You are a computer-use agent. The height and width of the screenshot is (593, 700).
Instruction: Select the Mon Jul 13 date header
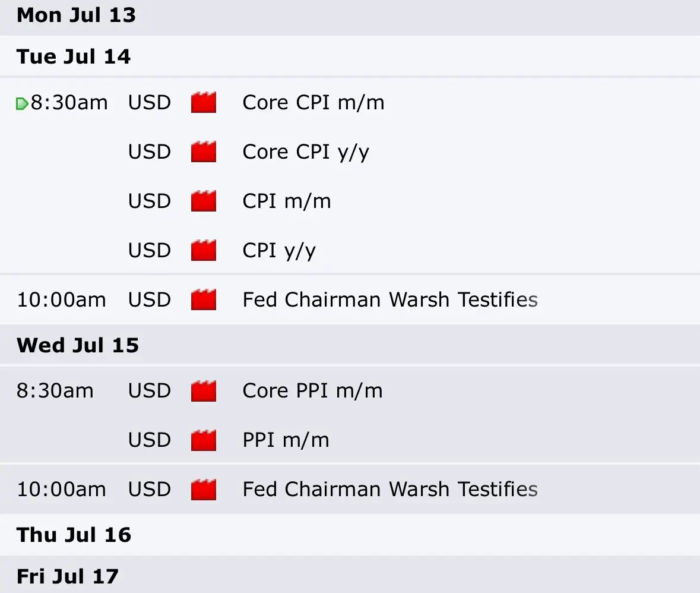[x=350, y=15]
